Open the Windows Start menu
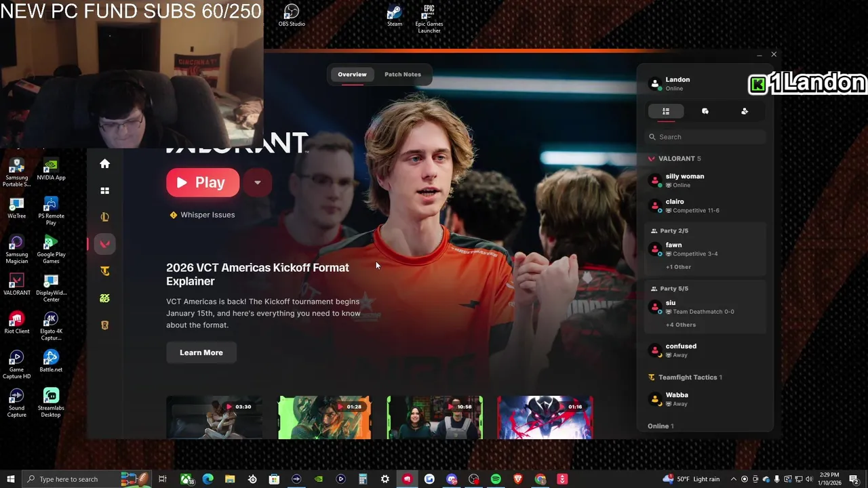 coord(10,479)
